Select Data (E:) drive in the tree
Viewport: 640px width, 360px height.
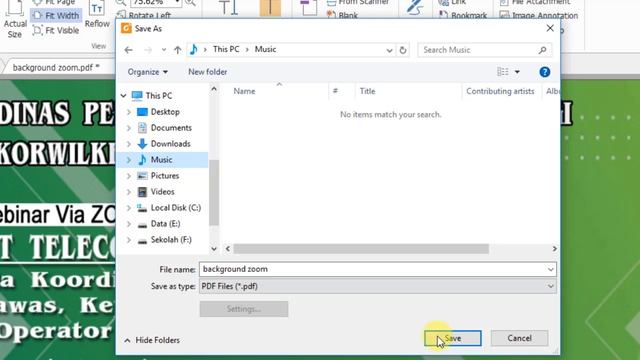click(165, 224)
